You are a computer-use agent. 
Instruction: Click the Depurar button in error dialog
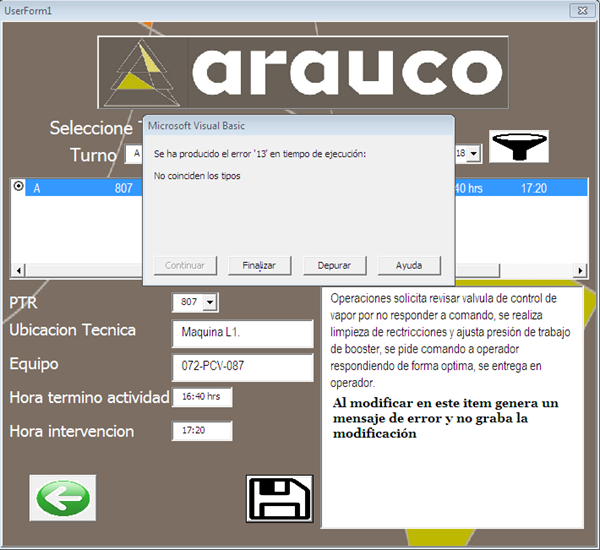[x=334, y=265]
